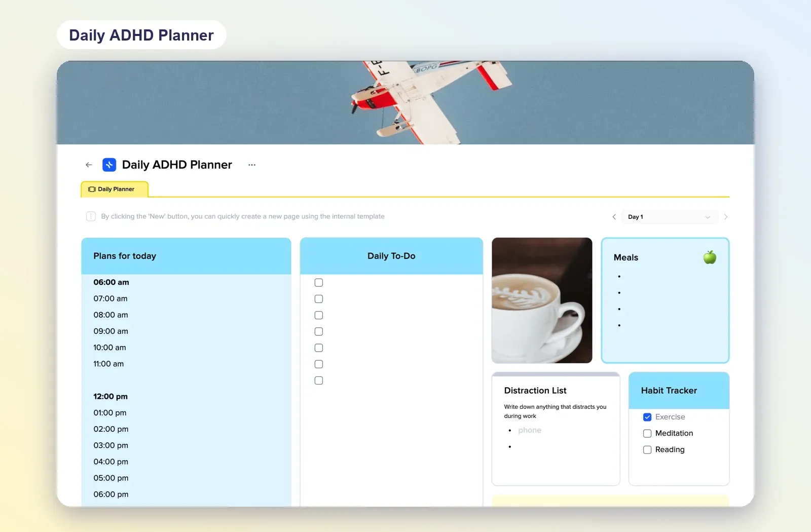The width and height of the screenshot is (811, 532).
Task: Click the airplane cover image
Action: pyautogui.click(x=405, y=103)
